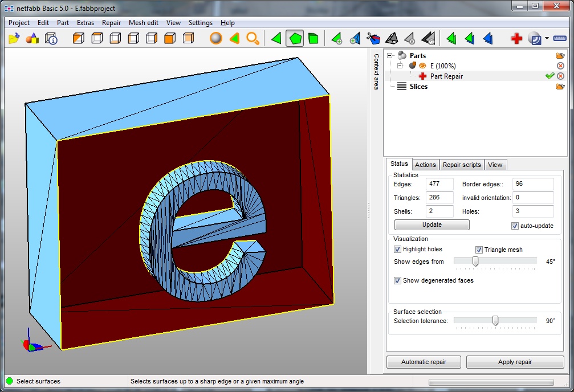The height and width of the screenshot is (392, 574).
Task: Switch to the Actions tab
Action: (x=425, y=165)
